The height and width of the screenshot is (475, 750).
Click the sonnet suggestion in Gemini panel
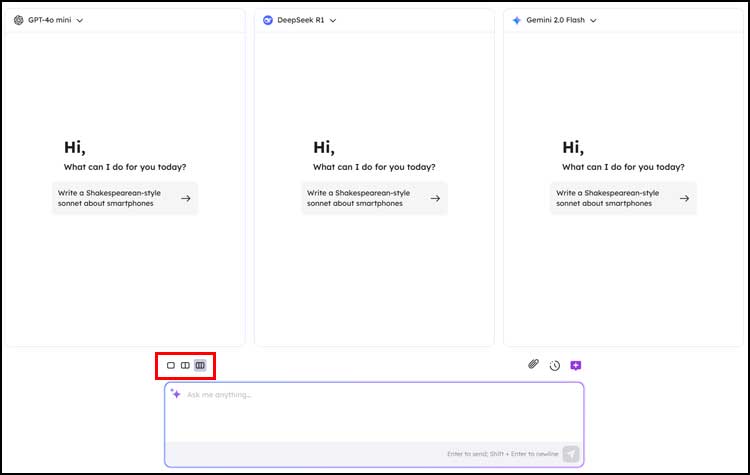623,198
